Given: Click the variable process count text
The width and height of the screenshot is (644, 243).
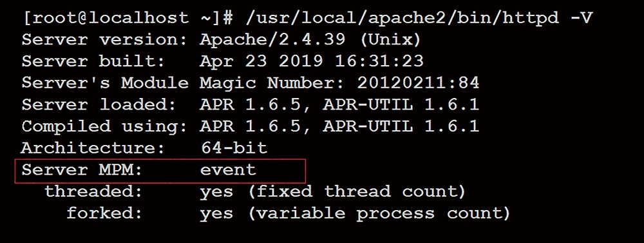Looking at the screenshot, I should click(x=379, y=213).
